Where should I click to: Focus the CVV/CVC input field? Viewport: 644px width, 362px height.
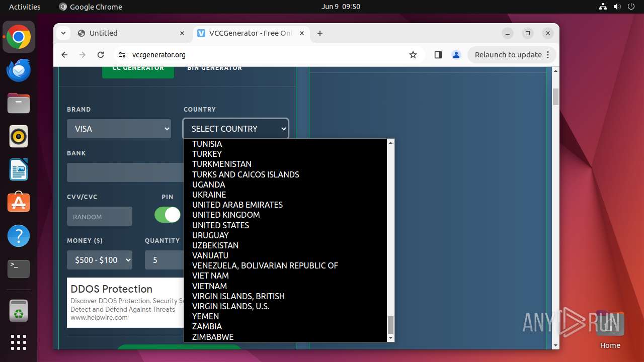pos(100,216)
